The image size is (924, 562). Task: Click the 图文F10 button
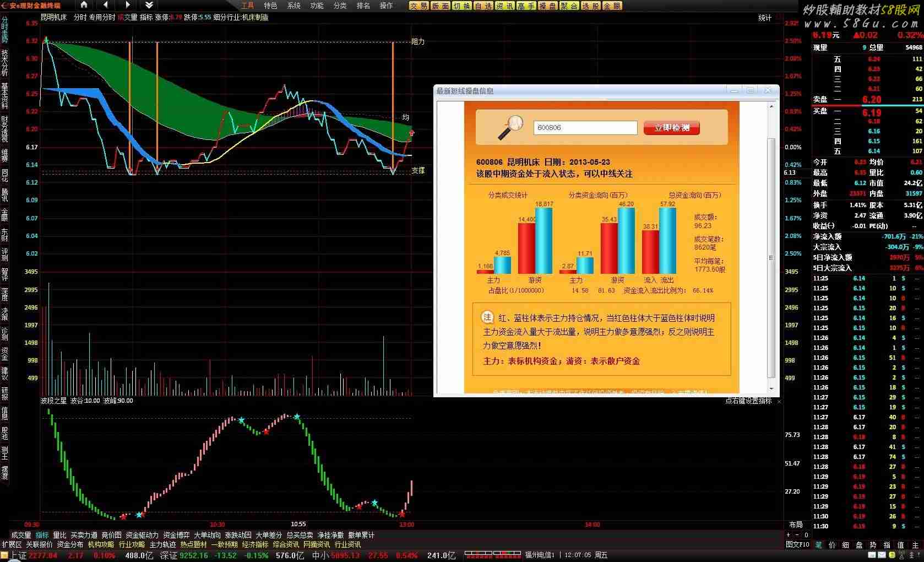[x=797, y=544]
